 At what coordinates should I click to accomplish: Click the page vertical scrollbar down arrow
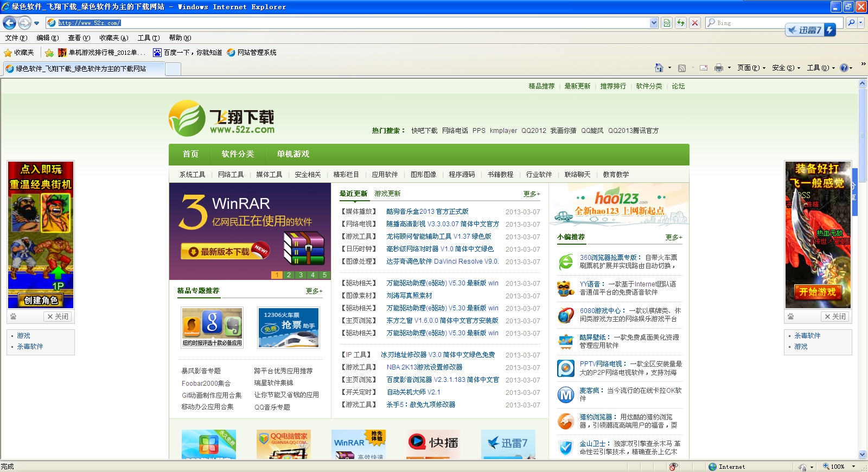(863, 455)
